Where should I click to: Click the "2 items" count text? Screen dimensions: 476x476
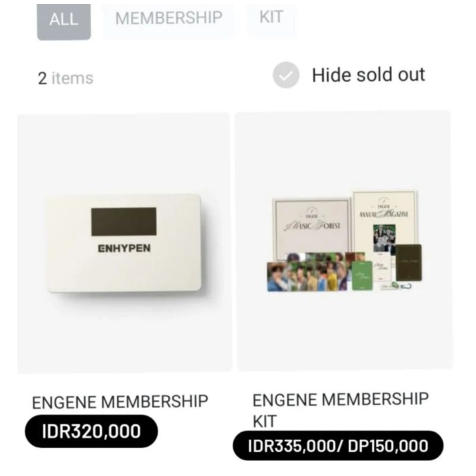pos(65,78)
